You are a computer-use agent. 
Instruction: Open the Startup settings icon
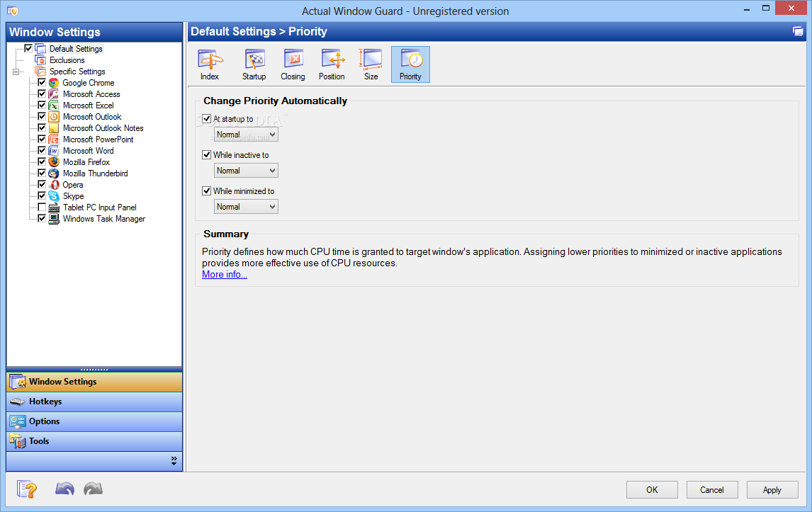[254, 64]
